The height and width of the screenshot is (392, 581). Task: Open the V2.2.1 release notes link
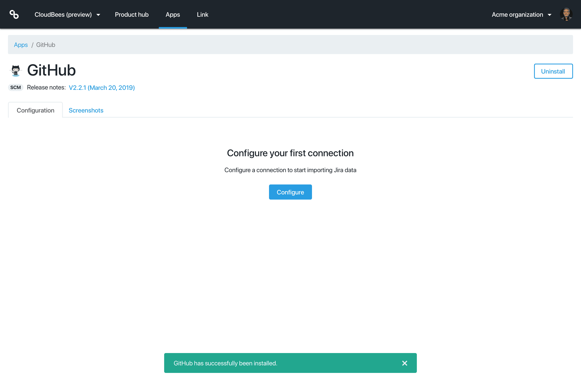[x=102, y=87]
